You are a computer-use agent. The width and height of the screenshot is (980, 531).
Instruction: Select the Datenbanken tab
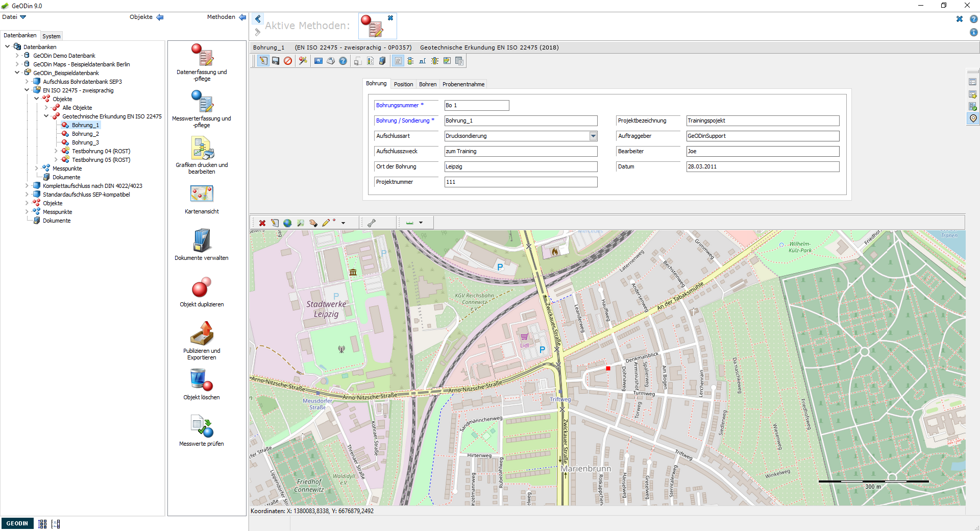click(x=20, y=35)
